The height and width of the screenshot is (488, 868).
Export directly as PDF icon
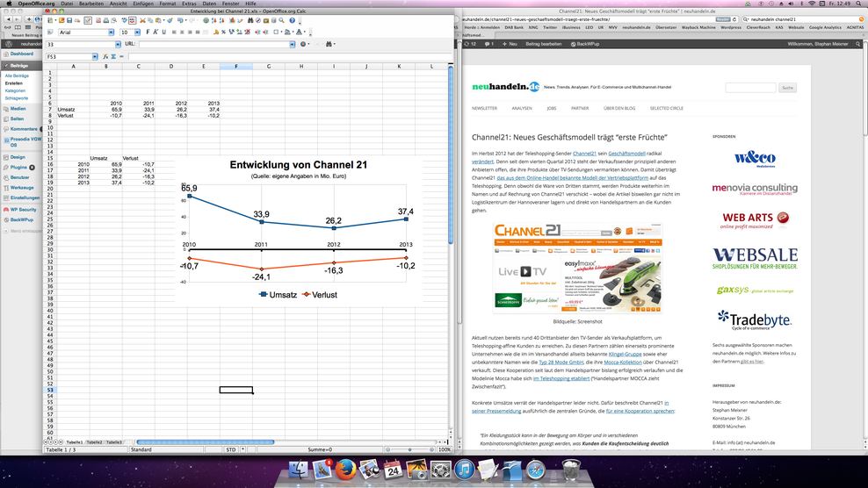98,20
